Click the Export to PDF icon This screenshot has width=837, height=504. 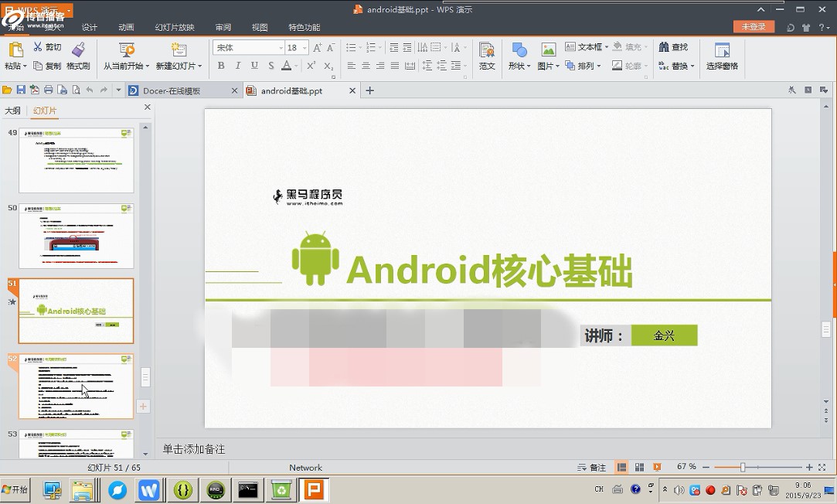coord(35,90)
